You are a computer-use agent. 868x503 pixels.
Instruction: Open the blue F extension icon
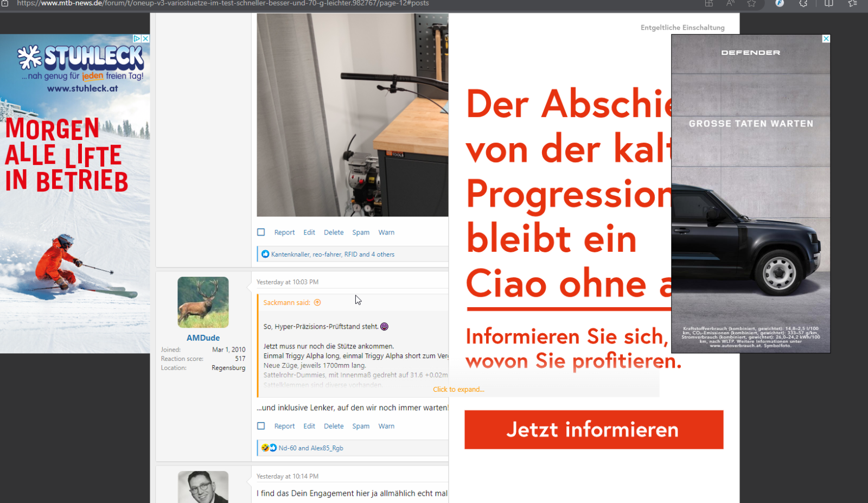(780, 3)
